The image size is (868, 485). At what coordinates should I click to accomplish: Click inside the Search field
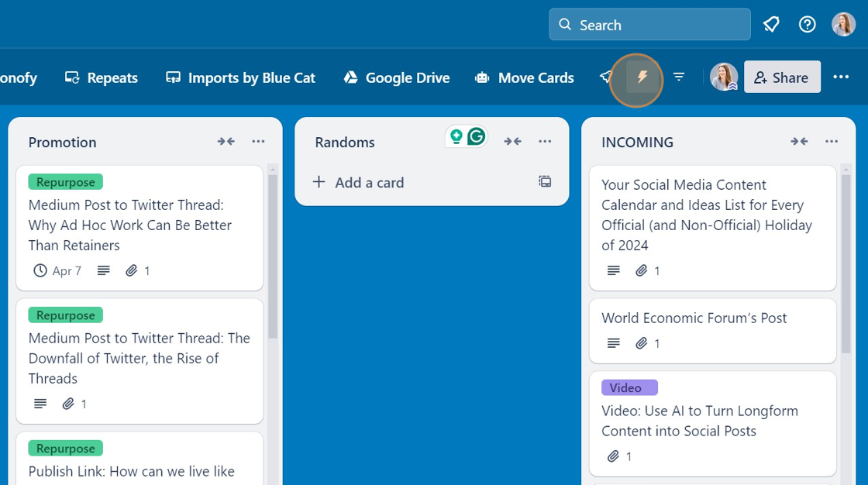click(x=649, y=24)
